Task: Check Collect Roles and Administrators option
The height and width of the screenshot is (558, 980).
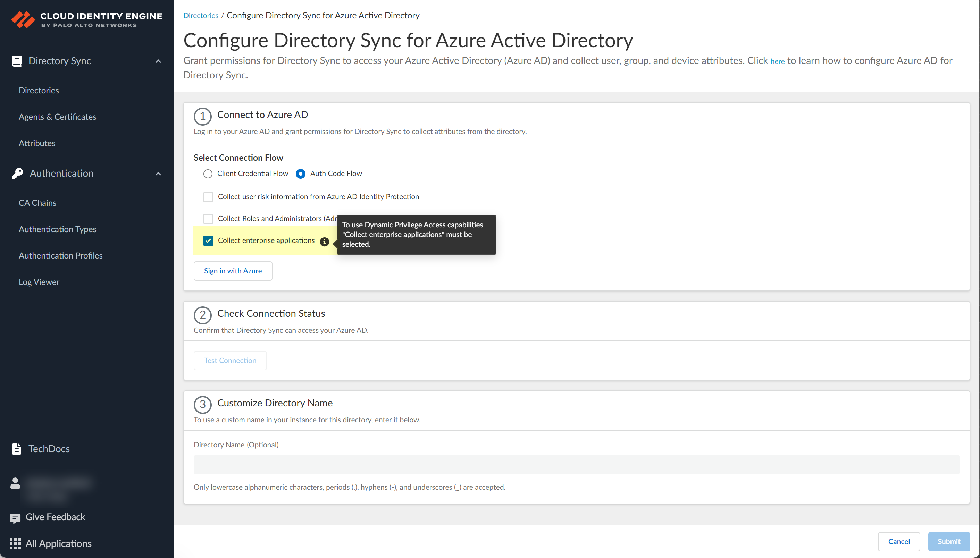Action: pos(208,219)
